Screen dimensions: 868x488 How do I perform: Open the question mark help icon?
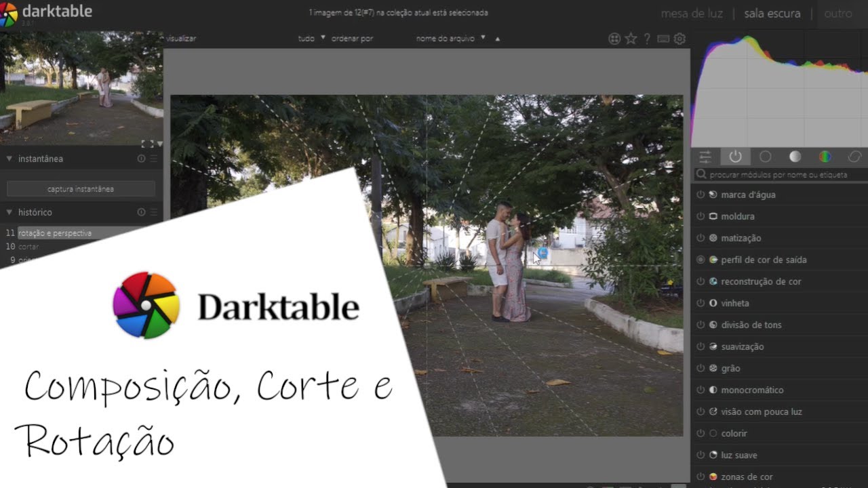[x=648, y=39]
